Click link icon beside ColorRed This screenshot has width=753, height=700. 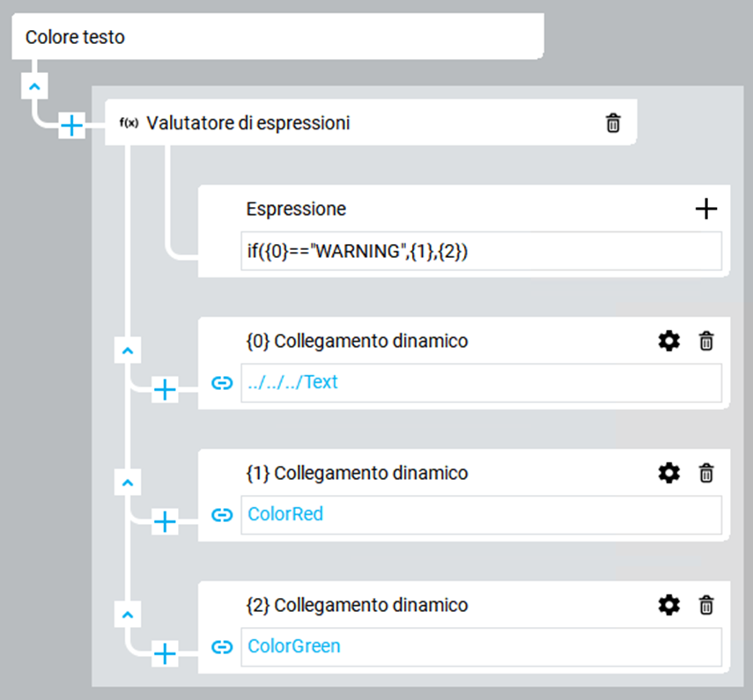[x=222, y=515]
